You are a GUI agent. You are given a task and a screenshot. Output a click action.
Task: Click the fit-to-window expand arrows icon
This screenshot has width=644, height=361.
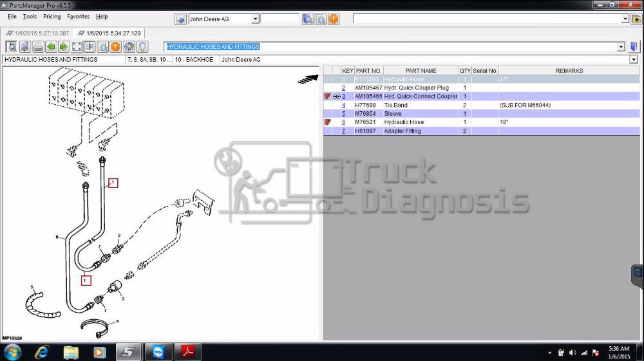[x=77, y=46]
